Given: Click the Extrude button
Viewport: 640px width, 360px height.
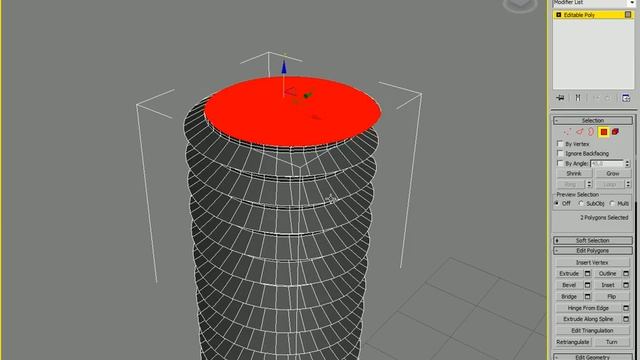Looking at the screenshot, I should point(569,273).
